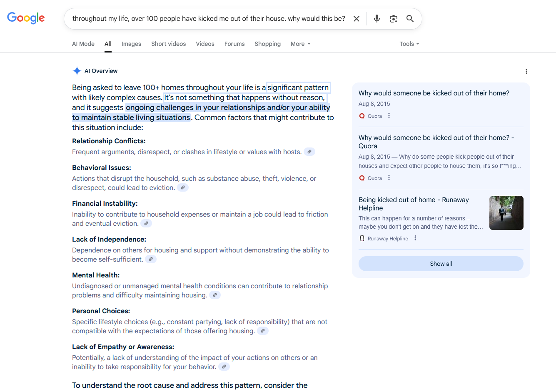556x392 pixels.
Task: Open Search by image lens icon
Action: click(394, 19)
